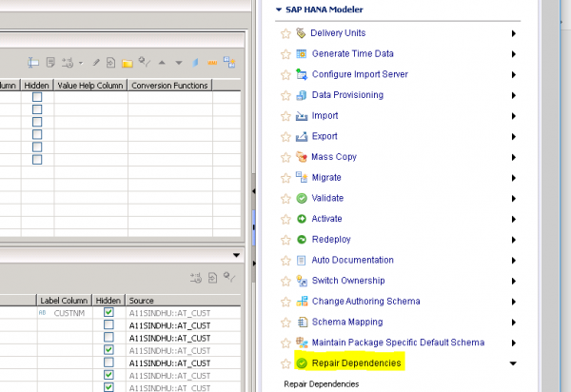Expand the Delivery Units arrow on the right

pyautogui.click(x=514, y=33)
